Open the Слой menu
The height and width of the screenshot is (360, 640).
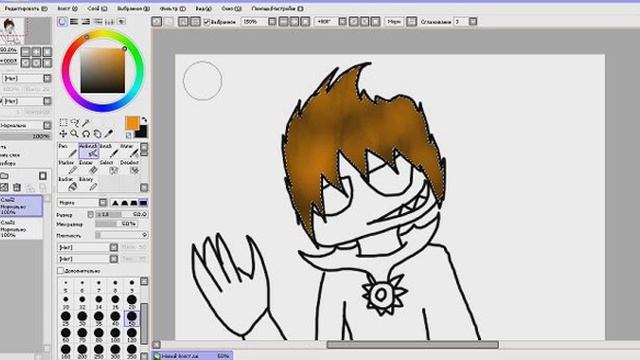98,9
